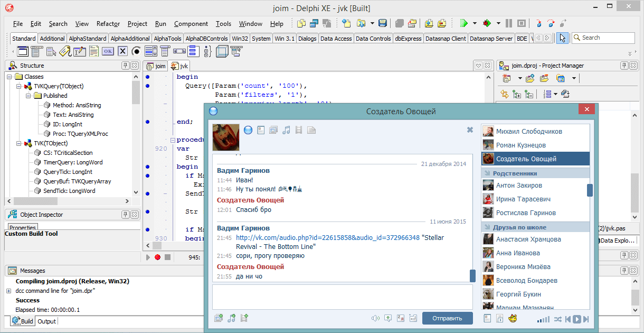Pick the TRadioButton component in Standard palette
Image resolution: width=644 pixels, height=333 pixels.
click(136, 51)
